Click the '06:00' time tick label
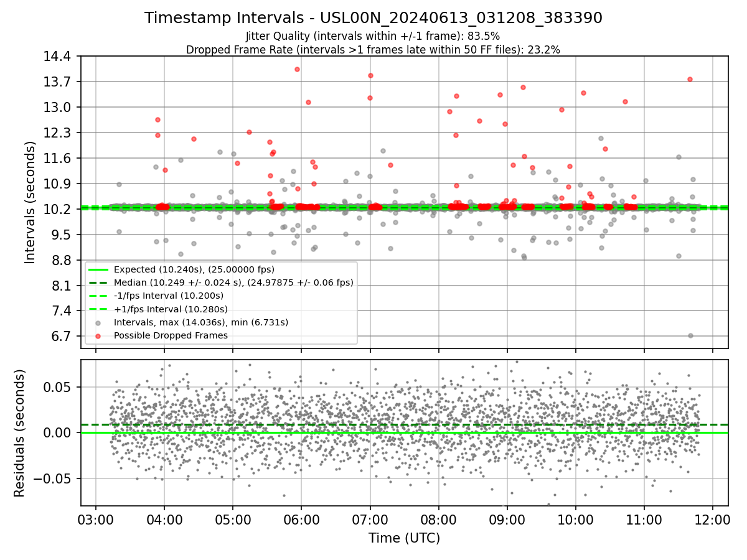This screenshot has height=560, width=747. pos(301,520)
